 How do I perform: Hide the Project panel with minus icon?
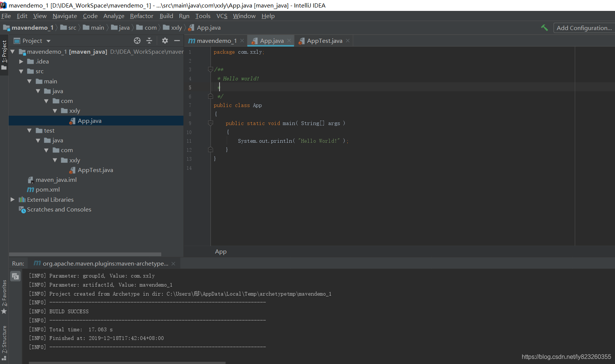pyautogui.click(x=177, y=41)
